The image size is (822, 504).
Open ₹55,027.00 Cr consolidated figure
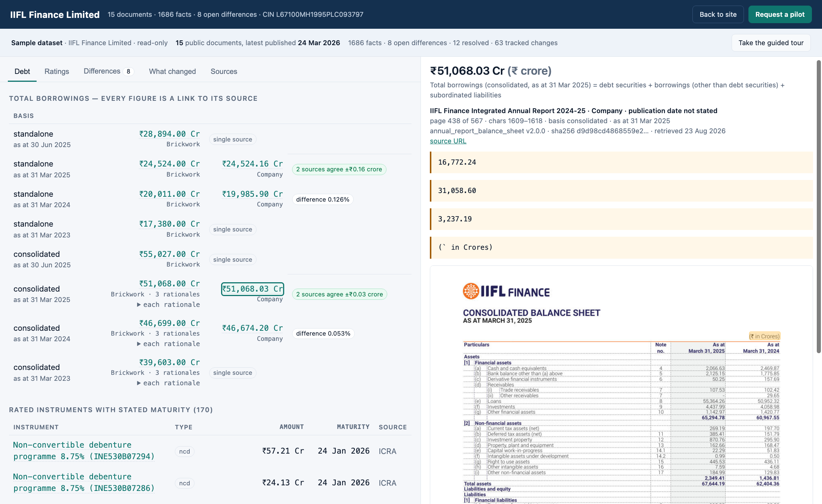tap(170, 254)
